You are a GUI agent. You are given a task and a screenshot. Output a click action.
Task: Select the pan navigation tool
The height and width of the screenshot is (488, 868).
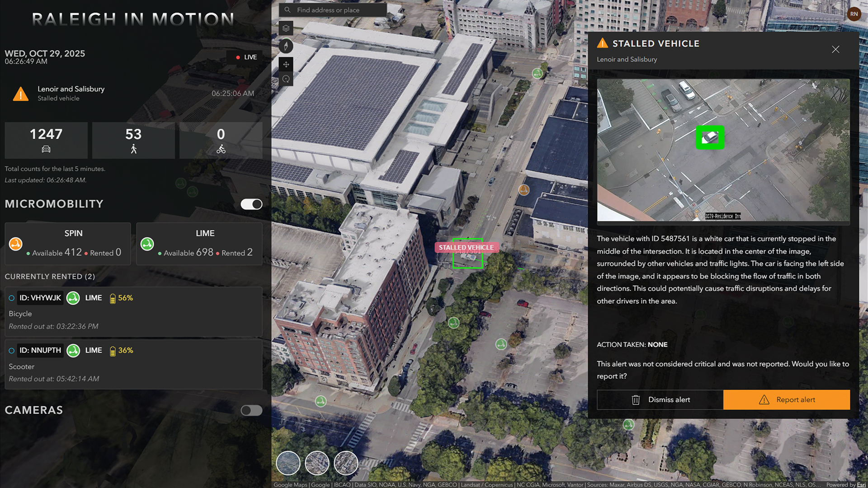[286, 64]
